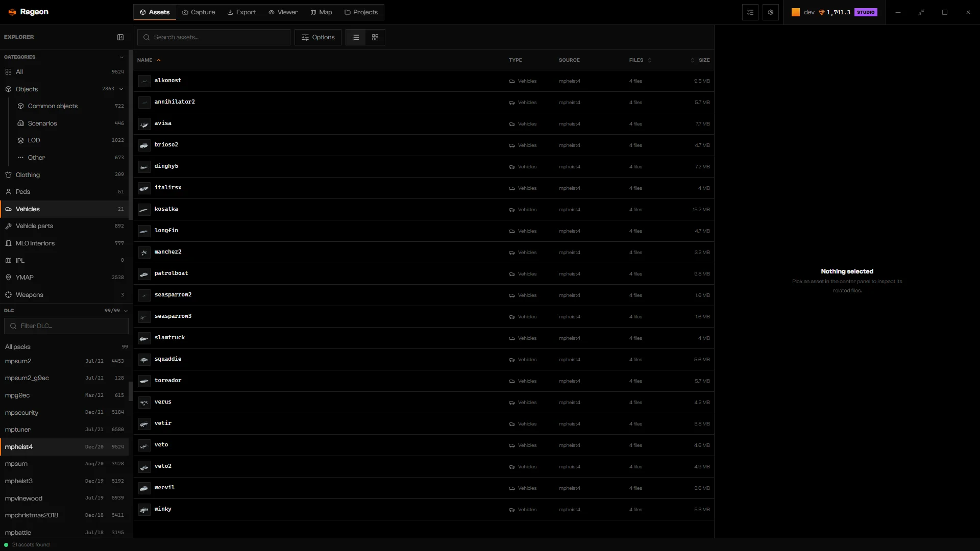Sort assets by Size column
Viewport: 980px width, 551px height.
(700, 60)
